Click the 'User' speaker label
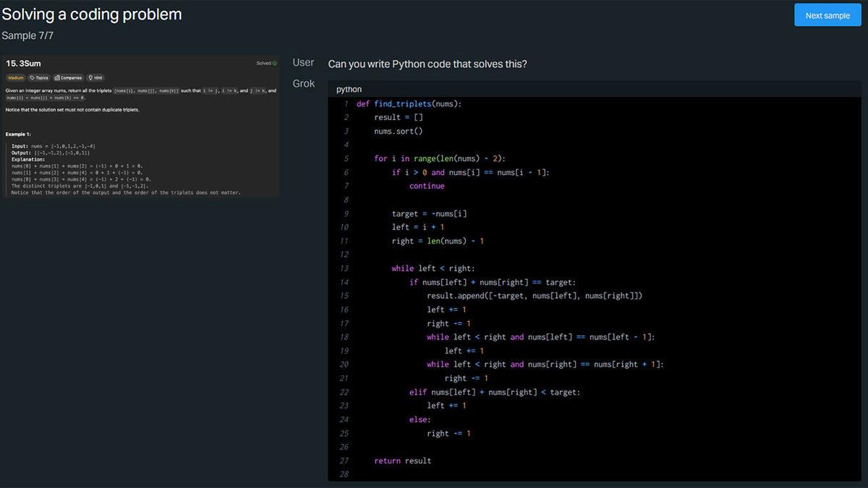Screen dimensions: 868x488 click(x=304, y=63)
